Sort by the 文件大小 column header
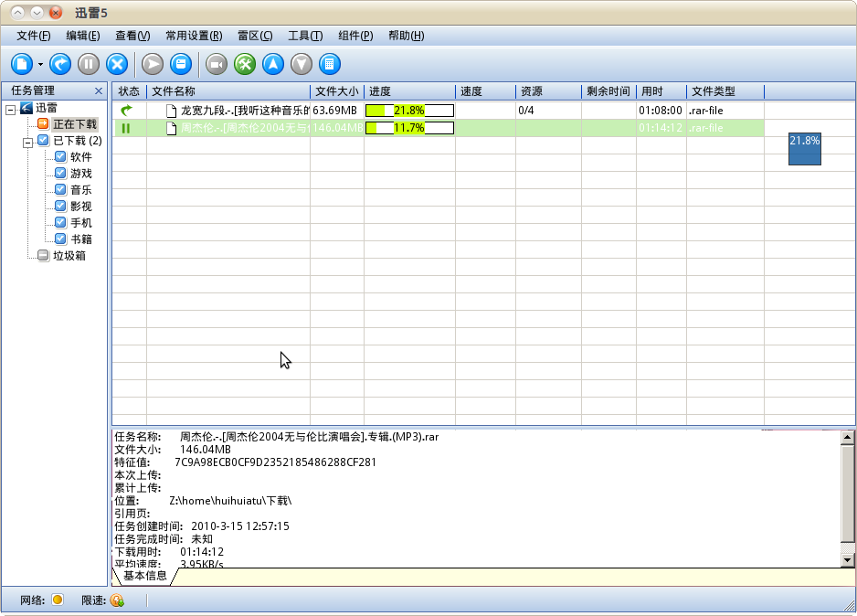Screen dimensions: 857x616 (x=337, y=91)
